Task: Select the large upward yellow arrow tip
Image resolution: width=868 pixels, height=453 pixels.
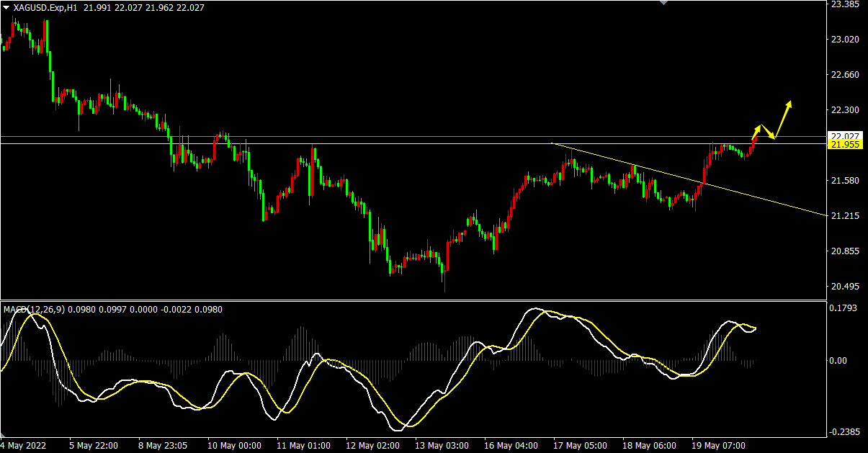Action: 789,103
